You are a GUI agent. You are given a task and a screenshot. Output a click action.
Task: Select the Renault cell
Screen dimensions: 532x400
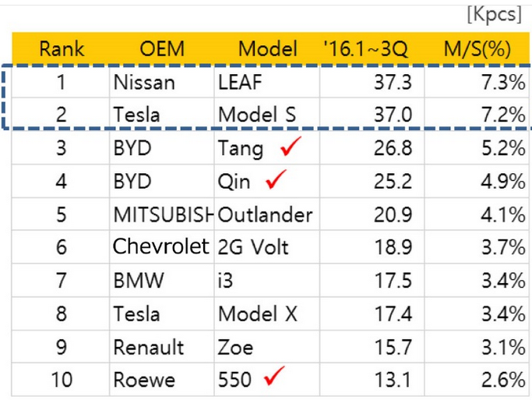149,346
